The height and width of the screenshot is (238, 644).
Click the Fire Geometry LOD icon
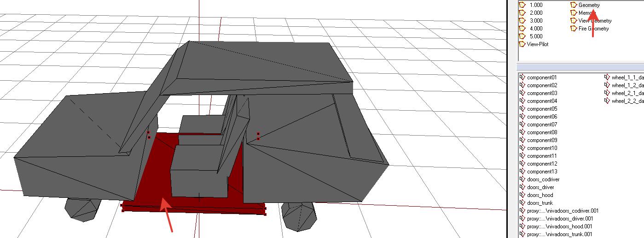574,29
